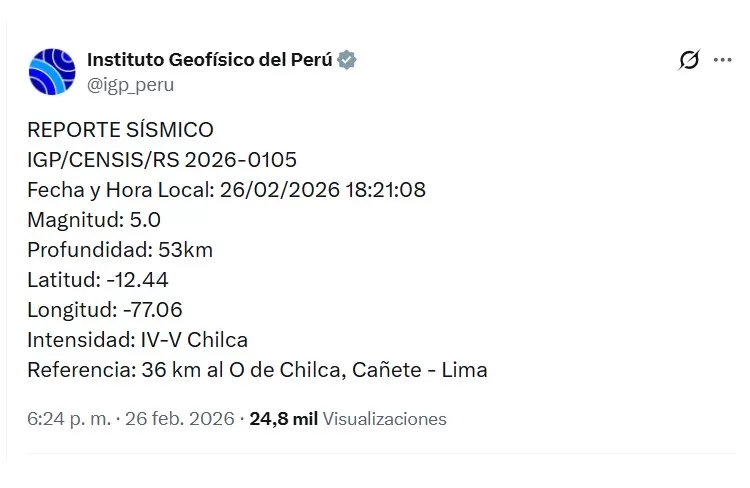Click the REPORTE SÍSMICO heading text
The image size is (750, 488).
120,130
